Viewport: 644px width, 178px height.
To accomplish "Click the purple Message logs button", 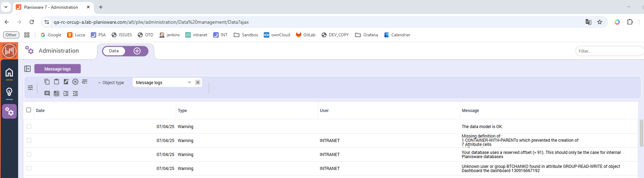I will tap(58, 69).
